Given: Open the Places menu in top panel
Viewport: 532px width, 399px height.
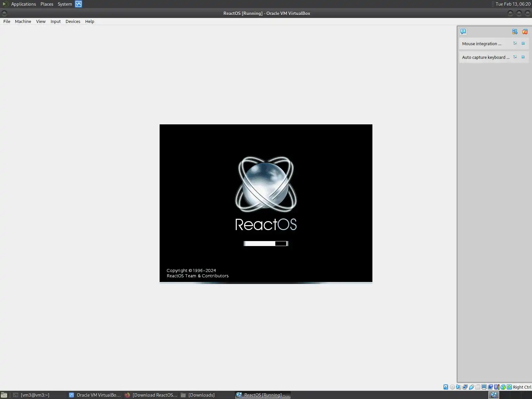Looking at the screenshot, I should coord(47,4).
